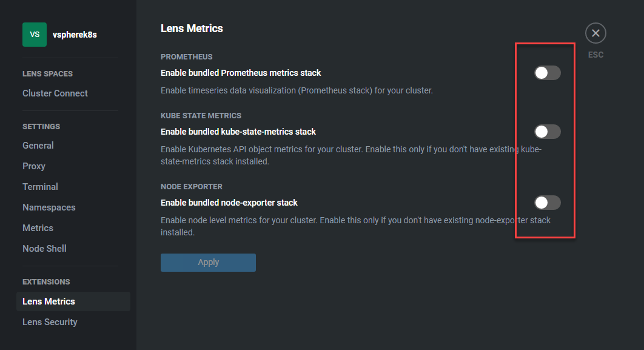The height and width of the screenshot is (350, 644).
Task: Apply the Lens Metrics settings
Action: pyautogui.click(x=208, y=263)
